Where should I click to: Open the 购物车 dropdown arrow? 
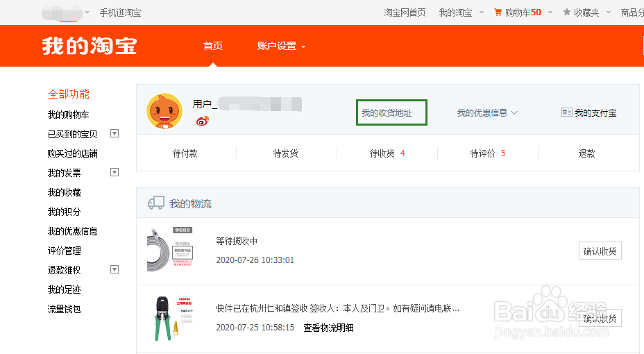tap(550, 12)
